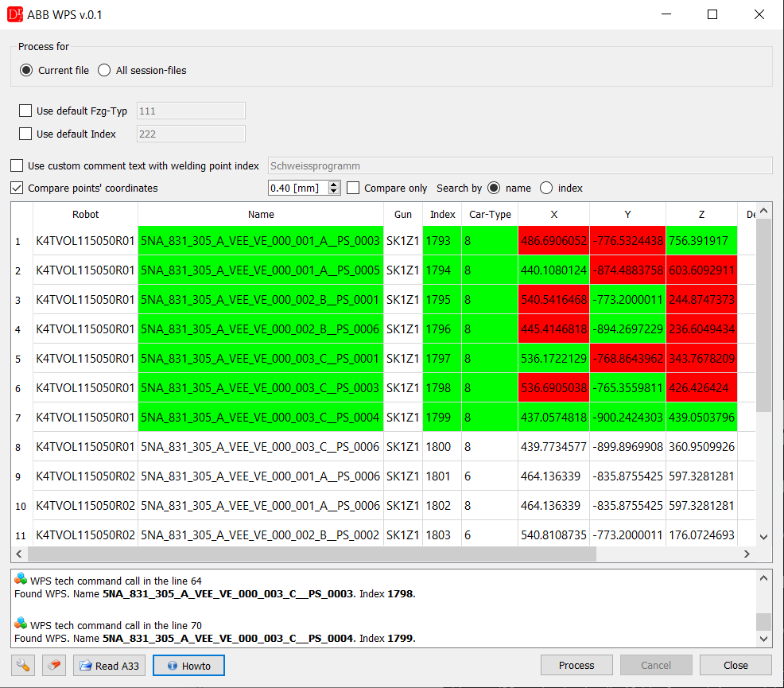Decrease the tolerance with the spinner down arrow

334,192
